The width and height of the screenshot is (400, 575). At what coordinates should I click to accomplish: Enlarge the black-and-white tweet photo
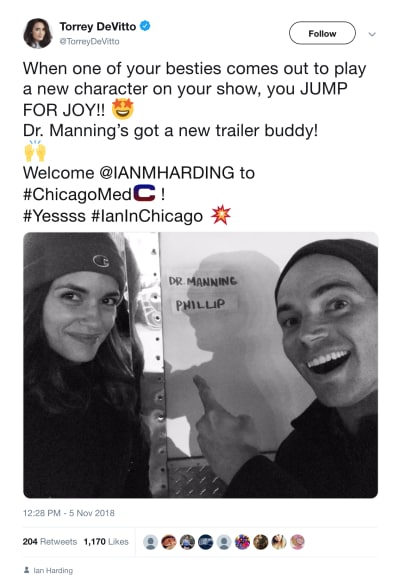[201, 365]
